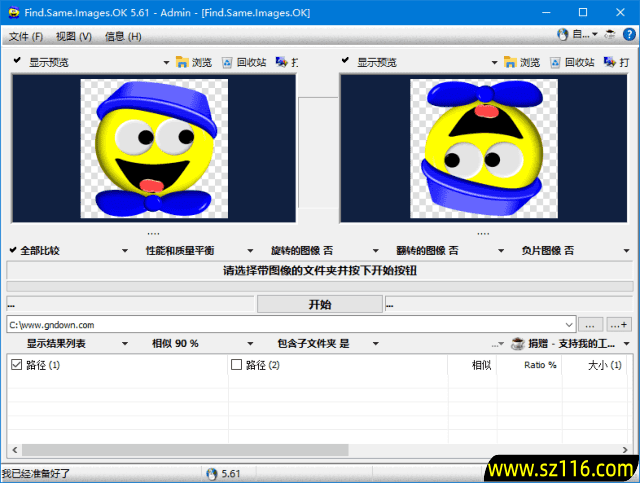Click left panel 打开 icon

(282, 62)
